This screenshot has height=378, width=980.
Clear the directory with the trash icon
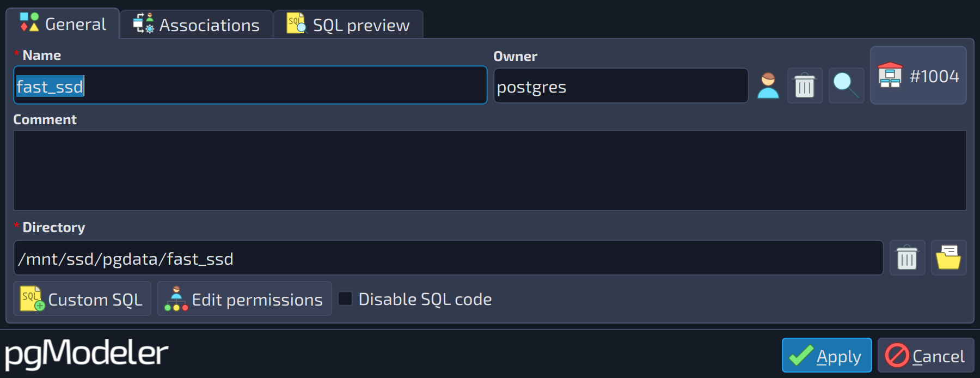point(907,258)
